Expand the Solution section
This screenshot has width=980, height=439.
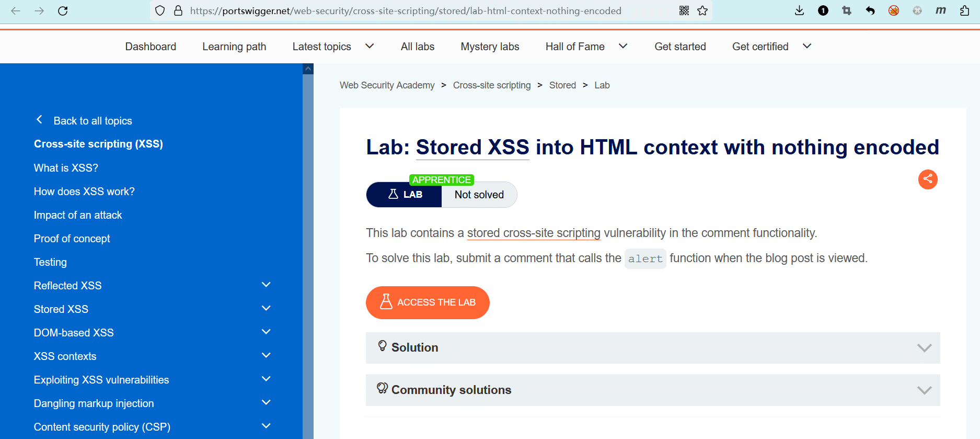(652, 348)
